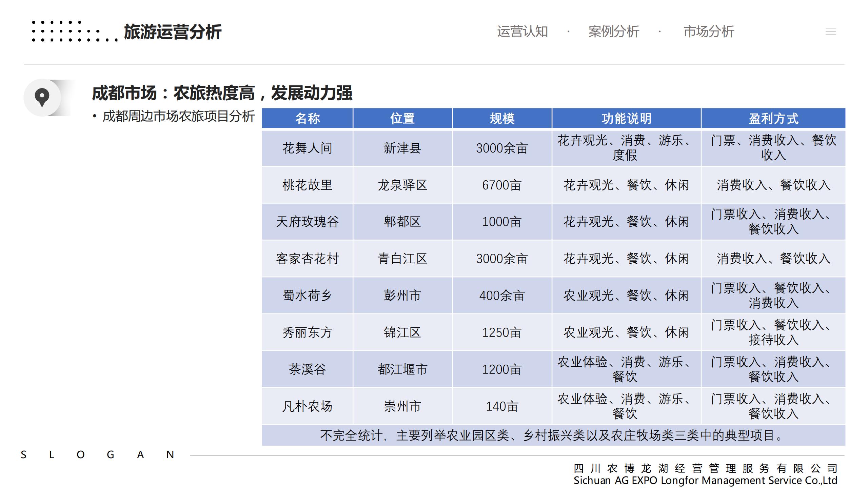Open the hamburger menu icon top right

click(x=830, y=32)
